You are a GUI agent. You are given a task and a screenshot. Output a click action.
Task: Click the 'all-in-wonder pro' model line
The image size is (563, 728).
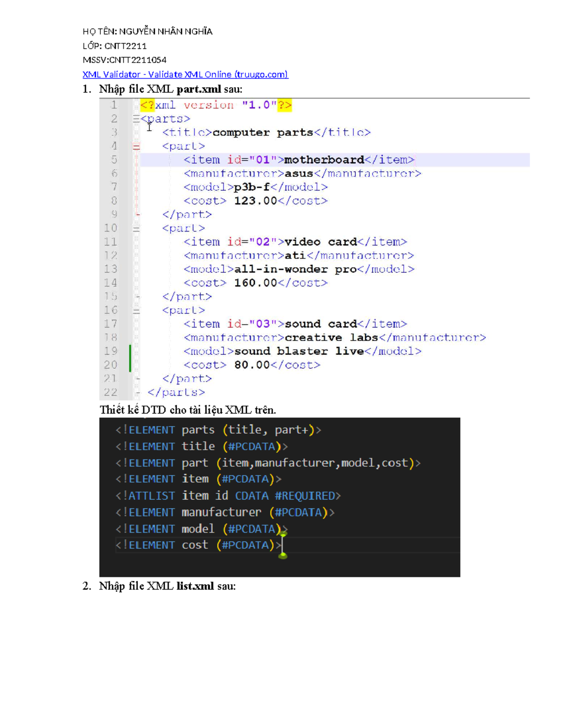pyautogui.click(x=299, y=269)
